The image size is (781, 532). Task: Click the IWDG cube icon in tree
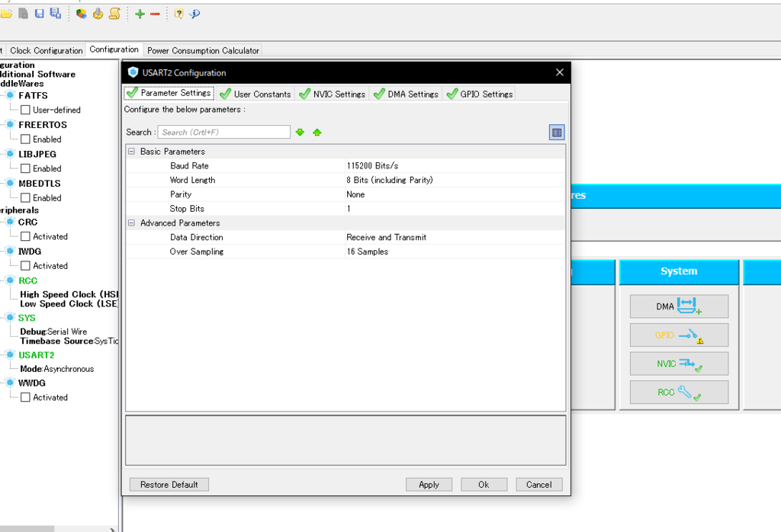point(10,252)
